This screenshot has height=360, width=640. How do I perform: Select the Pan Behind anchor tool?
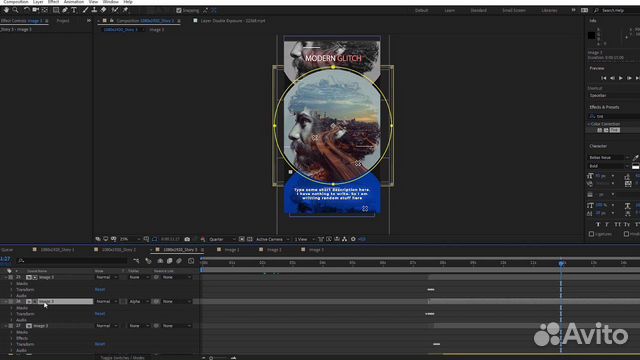tap(44, 10)
